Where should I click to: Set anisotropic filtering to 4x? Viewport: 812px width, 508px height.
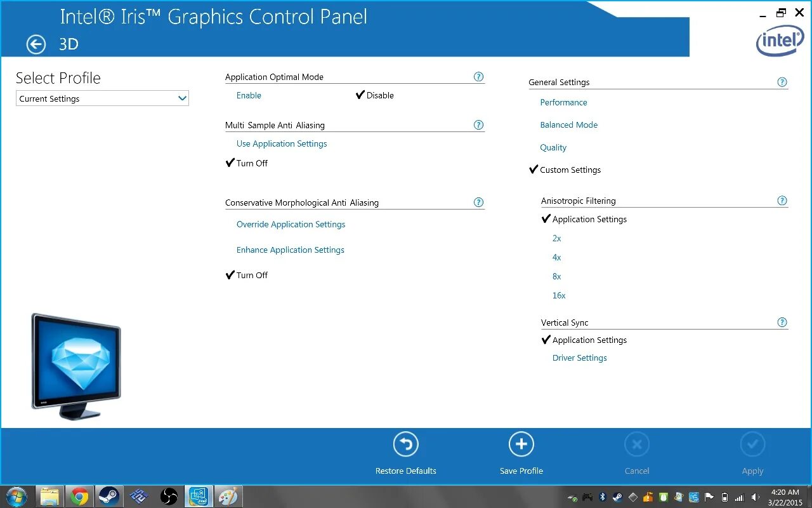click(557, 257)
